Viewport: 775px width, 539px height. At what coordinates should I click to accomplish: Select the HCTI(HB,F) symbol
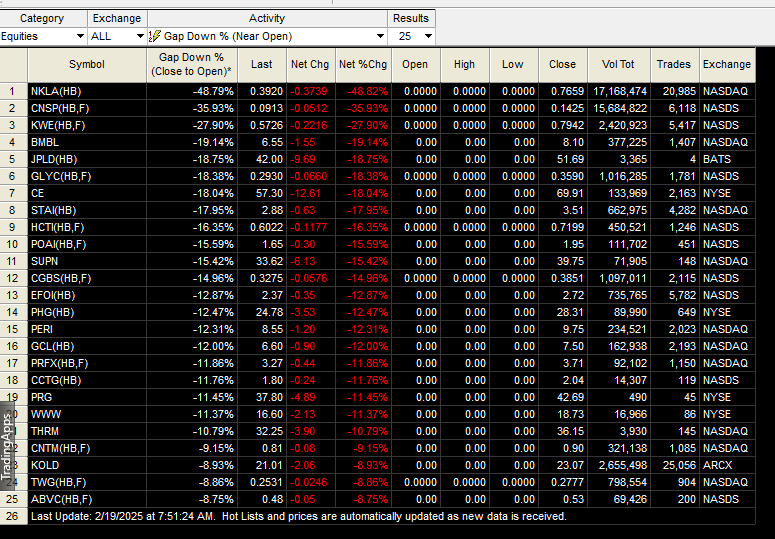(x=57, y=227)
